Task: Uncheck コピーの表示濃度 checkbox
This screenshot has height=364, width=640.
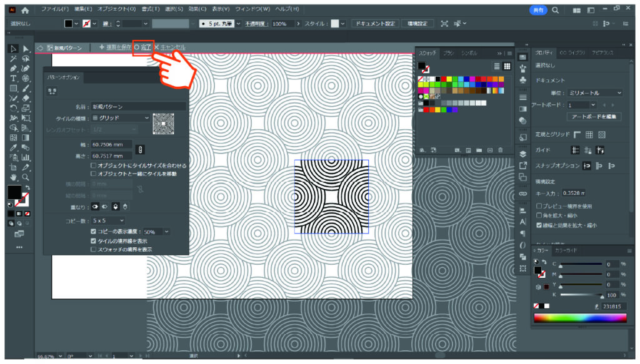Action: pyautogui.click(x=94, y=232)
